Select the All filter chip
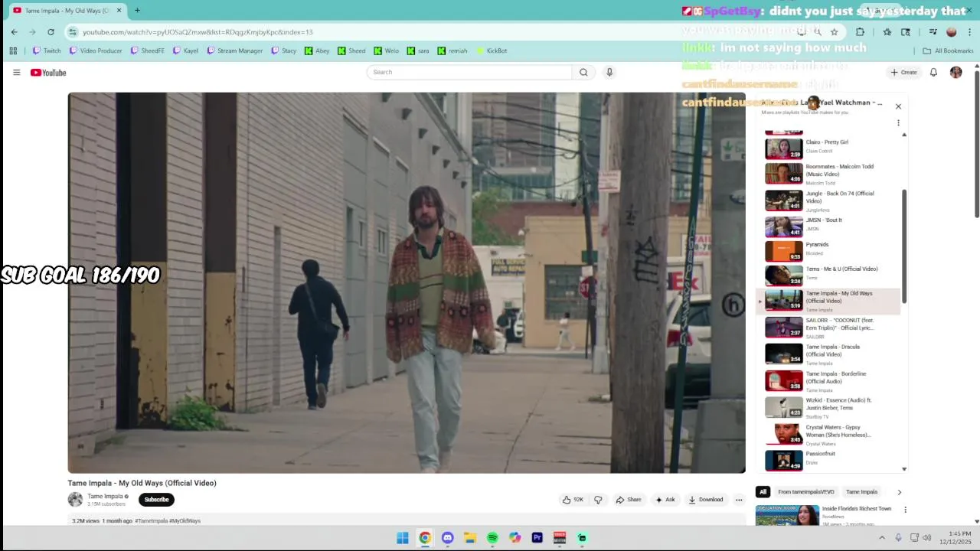The width and height of the screenshot is (980, 551). (763, 492)
